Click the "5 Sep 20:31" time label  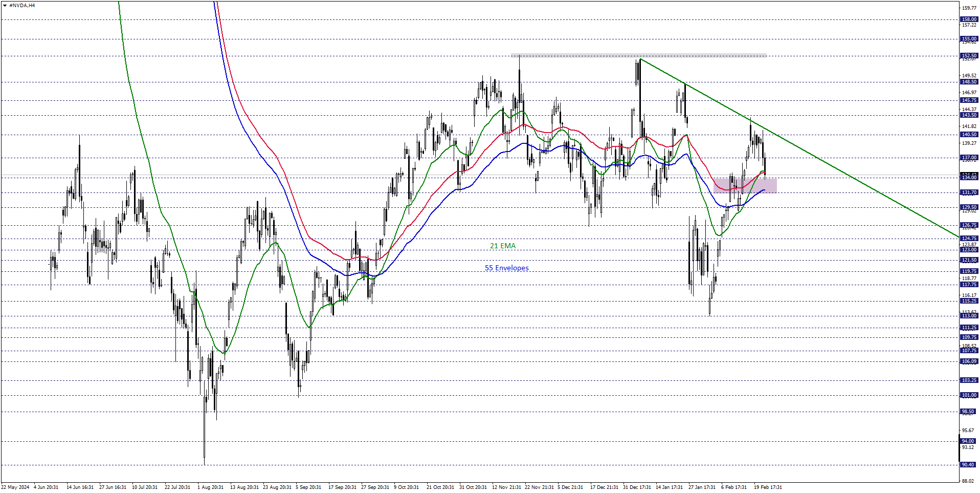[x=308, y=487]
